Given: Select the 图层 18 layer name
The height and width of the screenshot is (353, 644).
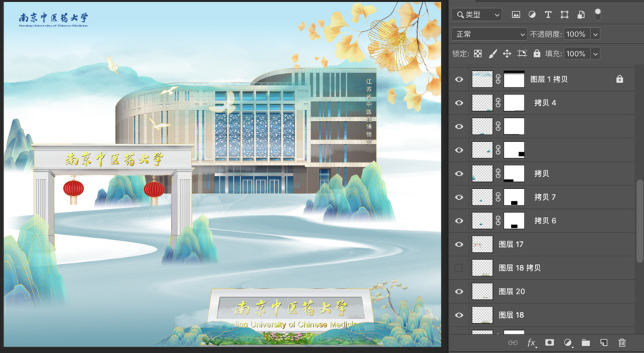Looking at the screenshot, I should pos(512,315).
